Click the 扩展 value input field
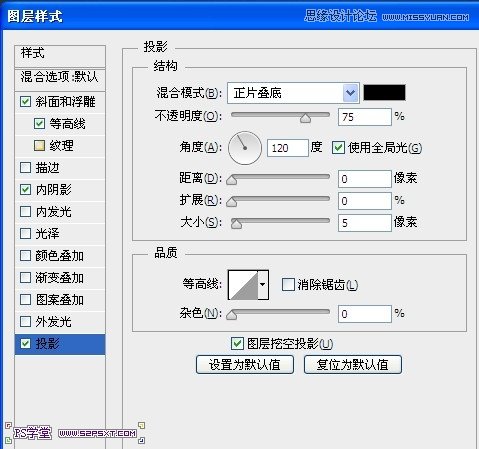The image size is (479, 449). pos(365,201)
